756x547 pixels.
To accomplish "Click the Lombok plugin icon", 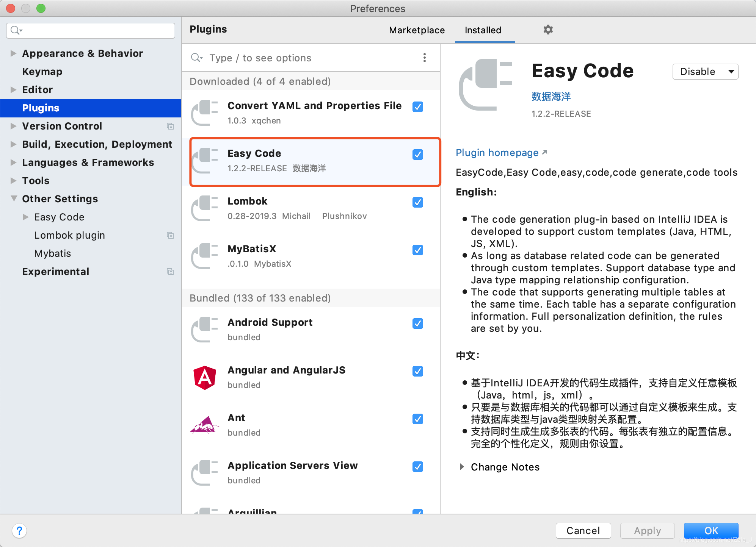I will [x=205, y=208].
